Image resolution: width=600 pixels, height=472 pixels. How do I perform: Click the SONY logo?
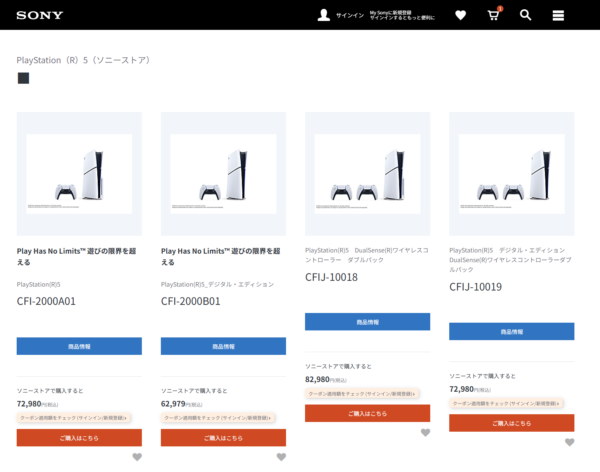pos(39,15)
